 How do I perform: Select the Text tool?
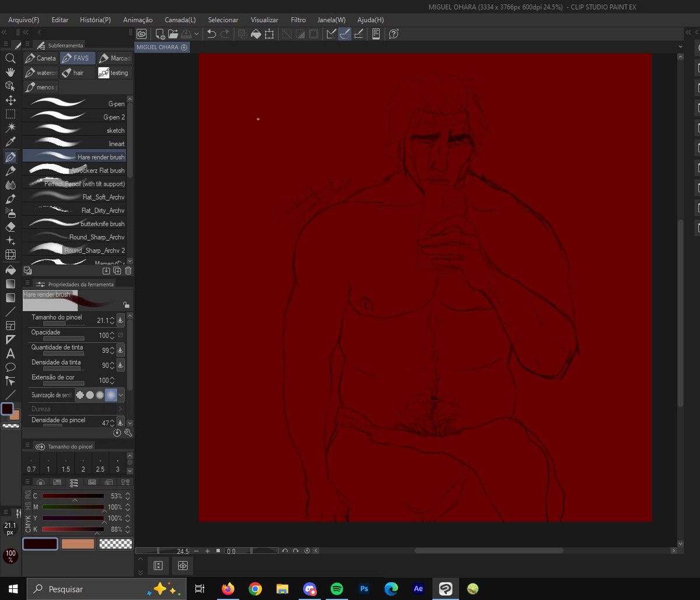pos(10,354)
